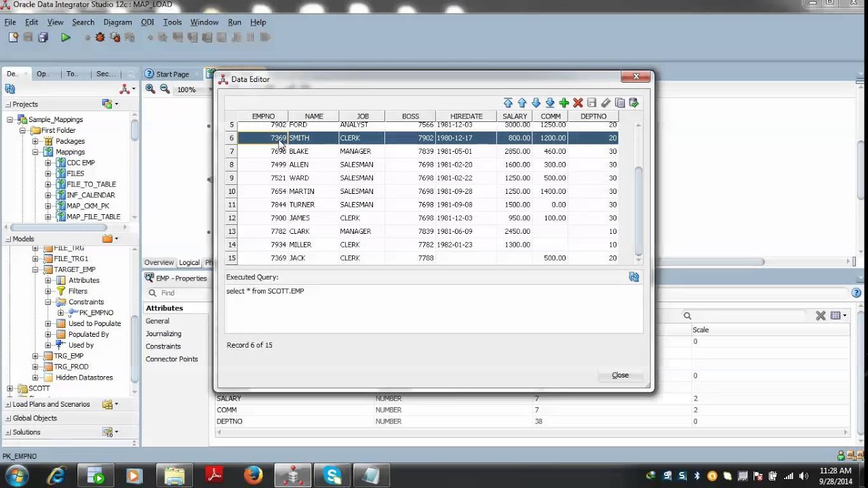Image resolution: width=868 pixels, height=488 pixels.
Task: Click the database checkmark icon in Data Editor
Action: [634, 103]
